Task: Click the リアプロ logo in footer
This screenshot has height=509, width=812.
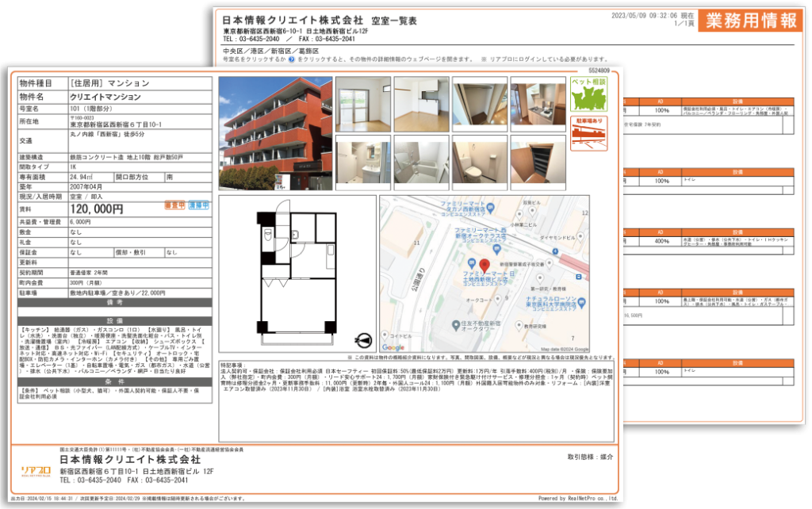Action: [36, 471]
